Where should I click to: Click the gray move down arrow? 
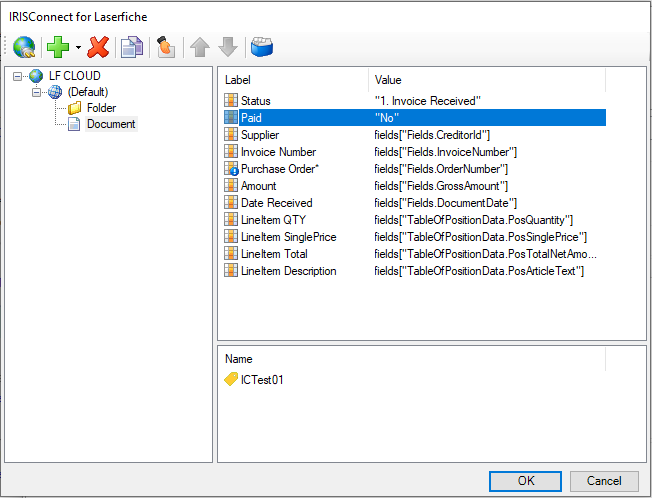[x=228, y=47]
